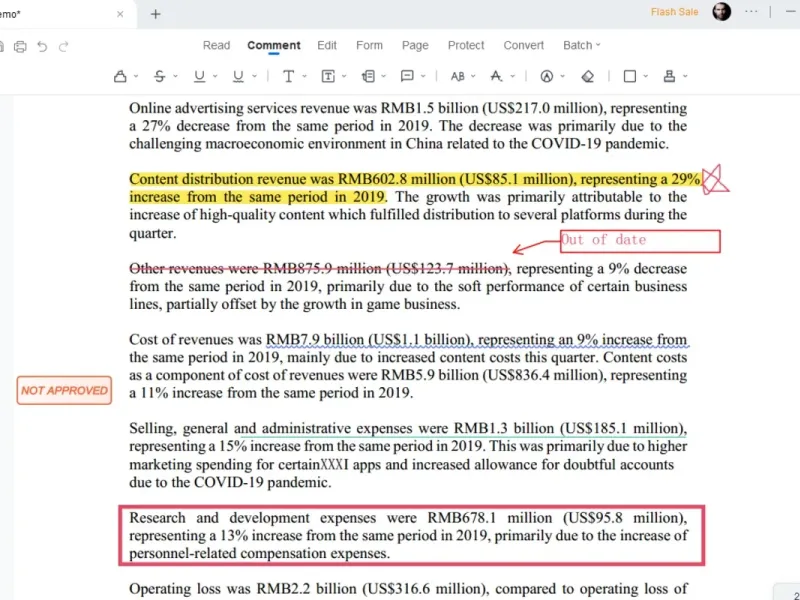This screenshot has height=600, width=800.
Task: Switch to the Page tab
Action: [x=415, y=45]
